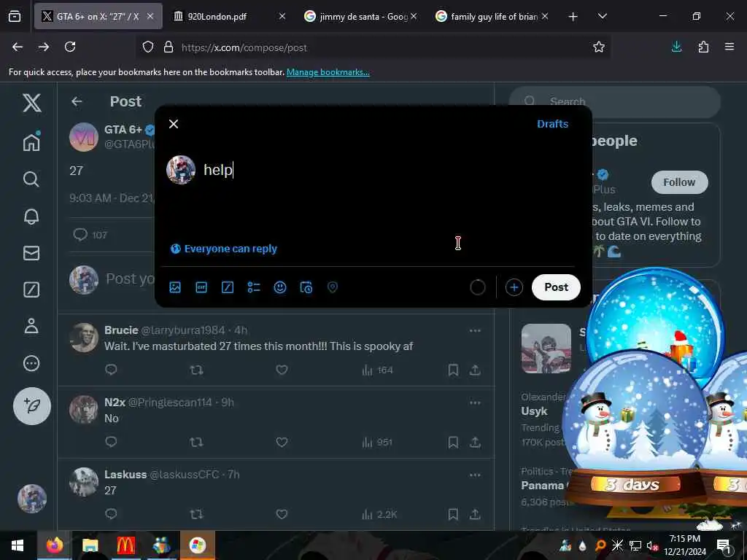Change the Everyone can reply setting
The width and height of the screenshot is (747, 560).
pos(224,249)
